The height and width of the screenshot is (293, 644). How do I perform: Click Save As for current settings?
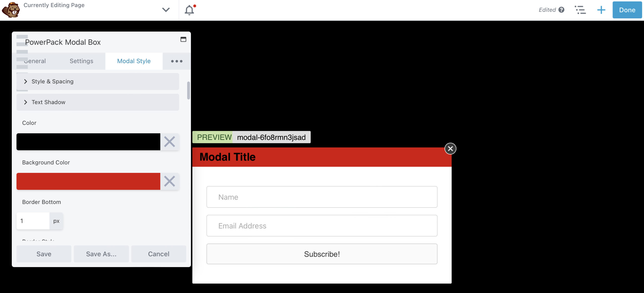[101, 253]
